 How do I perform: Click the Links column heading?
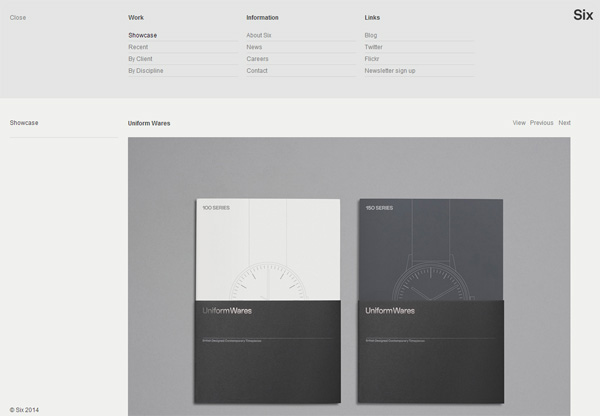(x=372, y=18)
